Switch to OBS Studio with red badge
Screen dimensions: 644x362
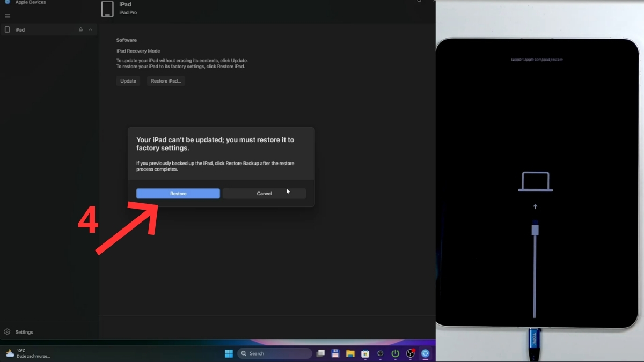(411, 353)
